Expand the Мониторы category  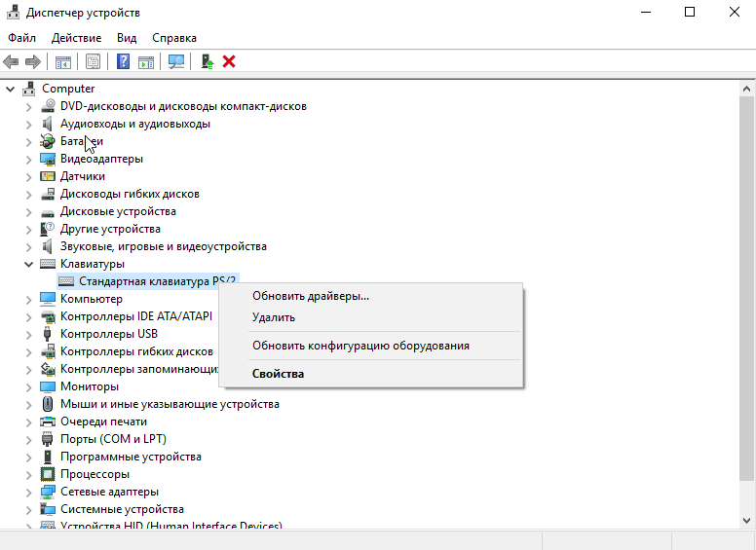point(29,387)
